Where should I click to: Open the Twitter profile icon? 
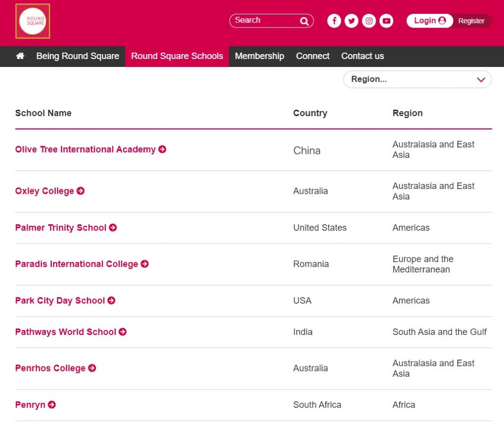pyautogui.click(x=351, y=21)
